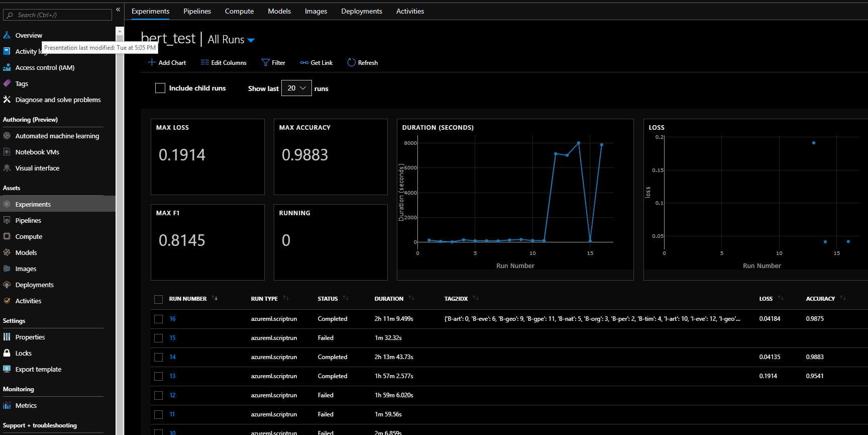The width and height of the screenshot is (868, 435).
Task: Sort by Run Type column
Action: tap(286, 298)
